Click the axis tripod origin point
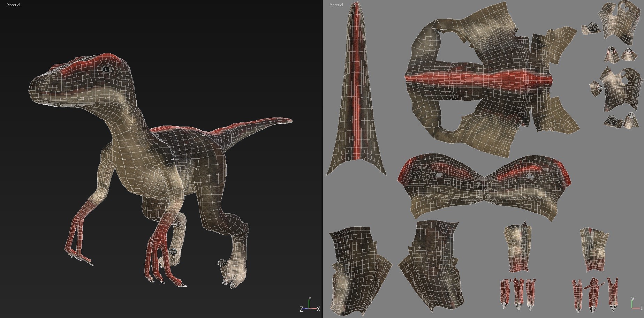This screenshot has width=644, height=318. click(309, 308)
